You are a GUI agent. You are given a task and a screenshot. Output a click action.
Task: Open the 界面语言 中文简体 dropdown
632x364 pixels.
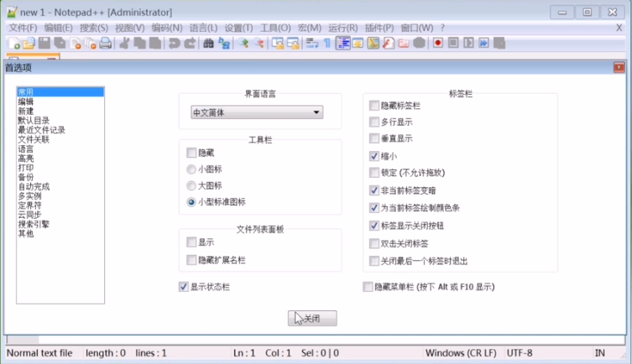coord(257,112)
